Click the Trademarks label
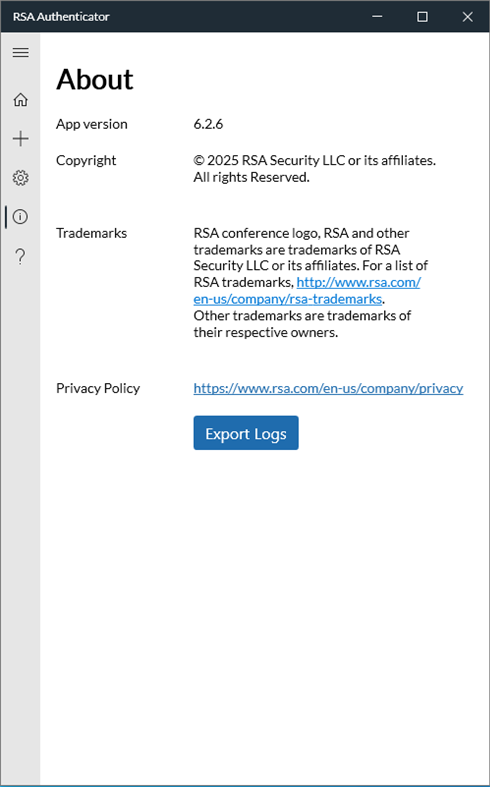 coord(91,233)
